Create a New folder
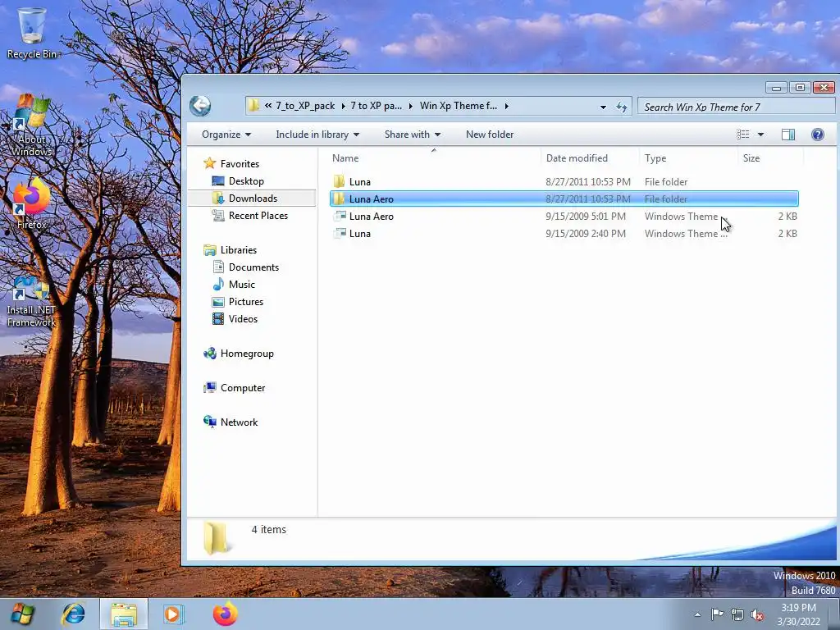The width and height of the screenshot is (840, 630). tap(490, 135)
